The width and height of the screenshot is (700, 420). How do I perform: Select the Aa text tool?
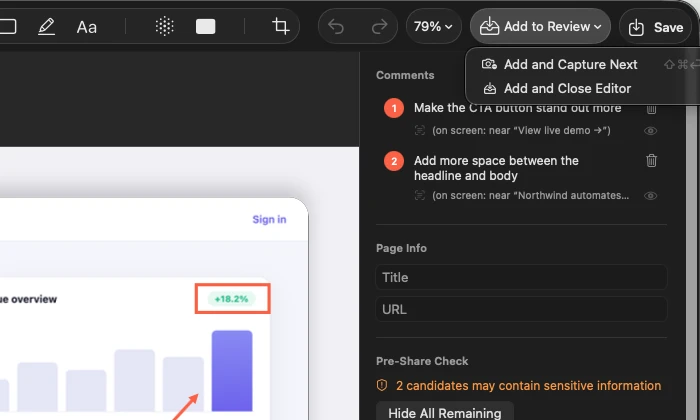(x=87, y=27)
